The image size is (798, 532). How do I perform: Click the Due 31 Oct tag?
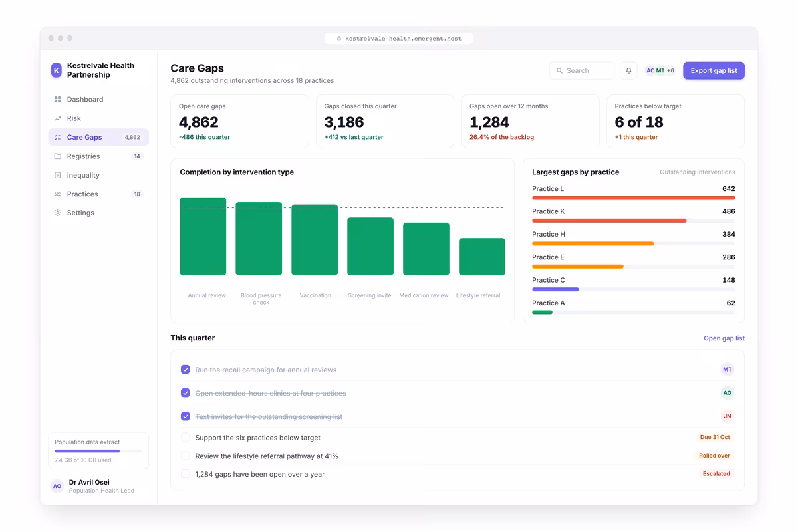tap(715, 438)
